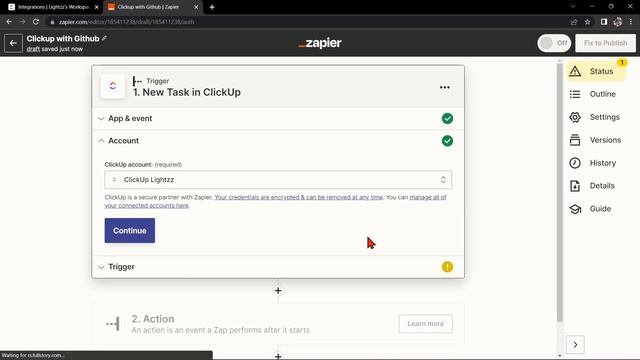Image resolution: width=640 pixels, height=360 pixels.
Task: Toggle the Zap On/Off switch
Action: (x=554, y=43)
